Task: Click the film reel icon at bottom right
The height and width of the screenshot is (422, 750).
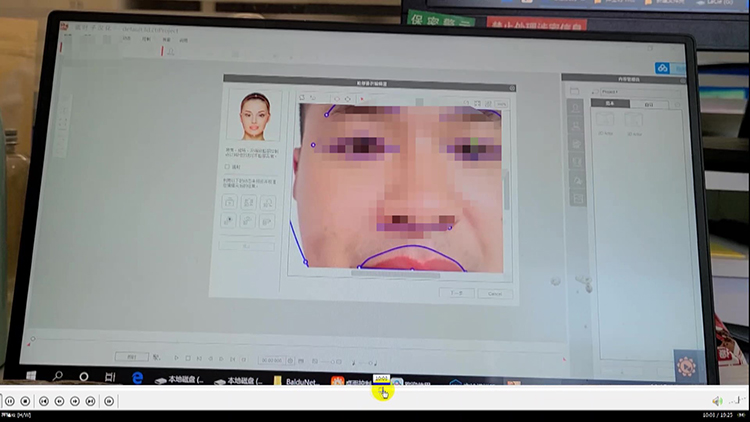Action: click(687, 367)
